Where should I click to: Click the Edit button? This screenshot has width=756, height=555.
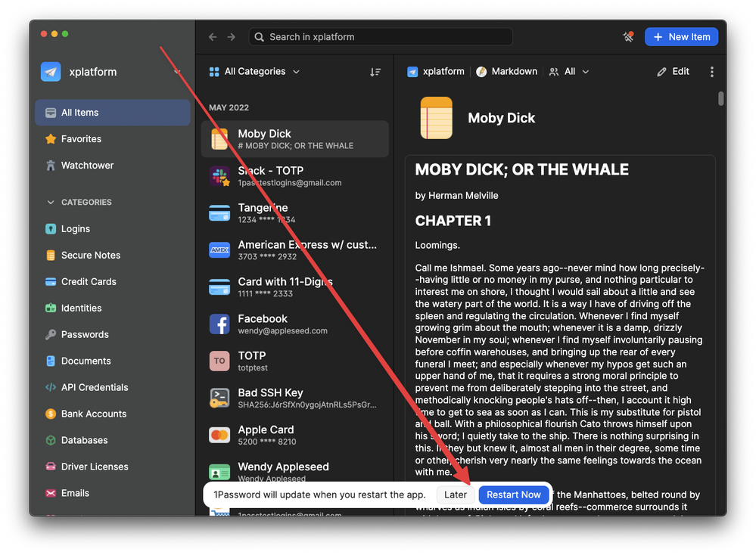point(674,72)
